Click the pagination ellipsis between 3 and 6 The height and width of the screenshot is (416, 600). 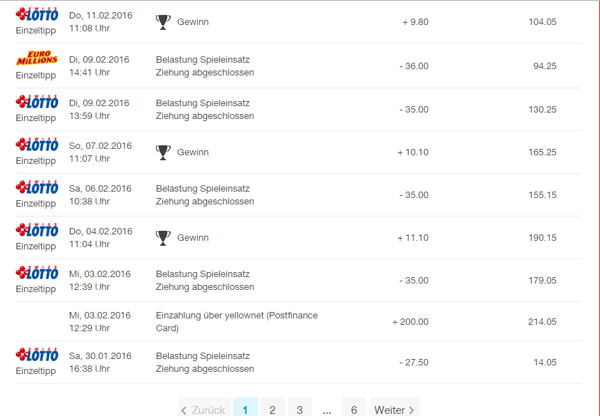[x=326, y=411]
